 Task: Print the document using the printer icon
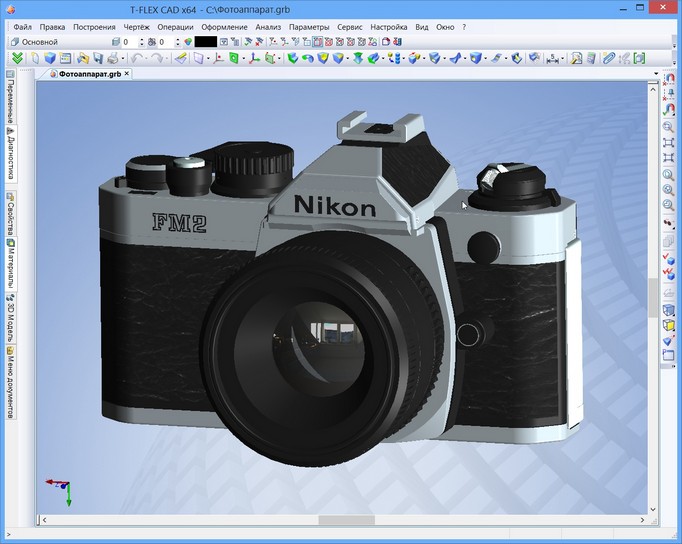point(113,58)
